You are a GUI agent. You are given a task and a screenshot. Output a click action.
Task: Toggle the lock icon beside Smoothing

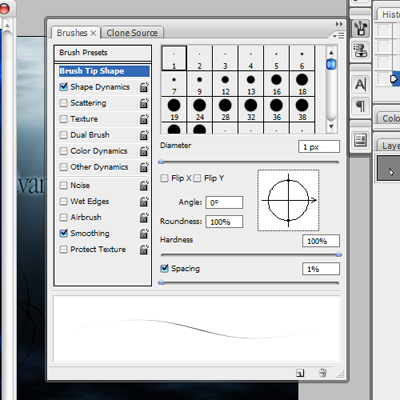coord(144,234)
